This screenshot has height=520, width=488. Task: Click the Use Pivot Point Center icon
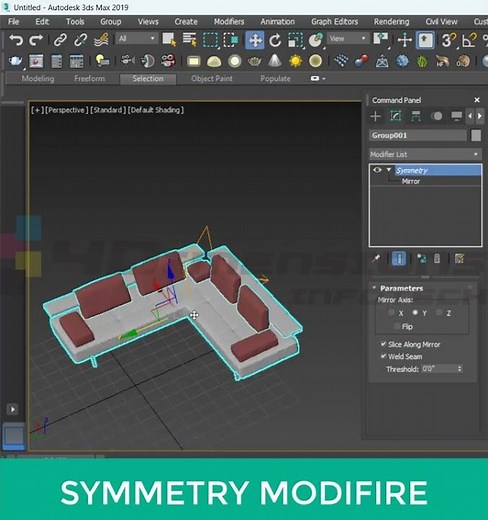[x=380, y=39]
